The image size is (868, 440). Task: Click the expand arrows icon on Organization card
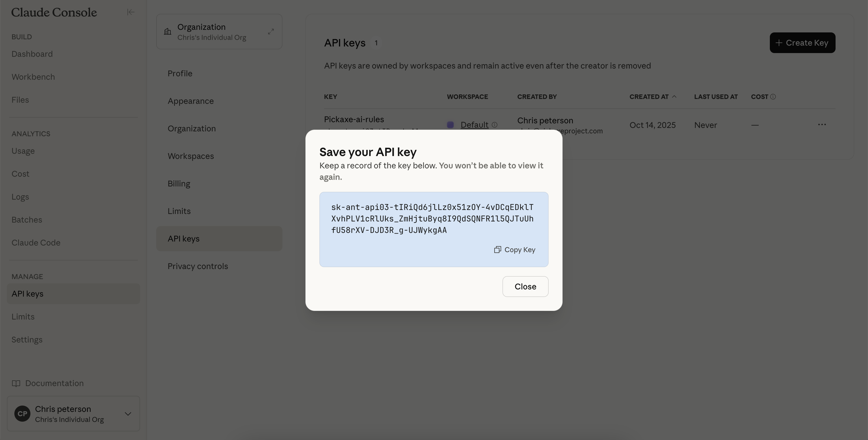(271, 32)
